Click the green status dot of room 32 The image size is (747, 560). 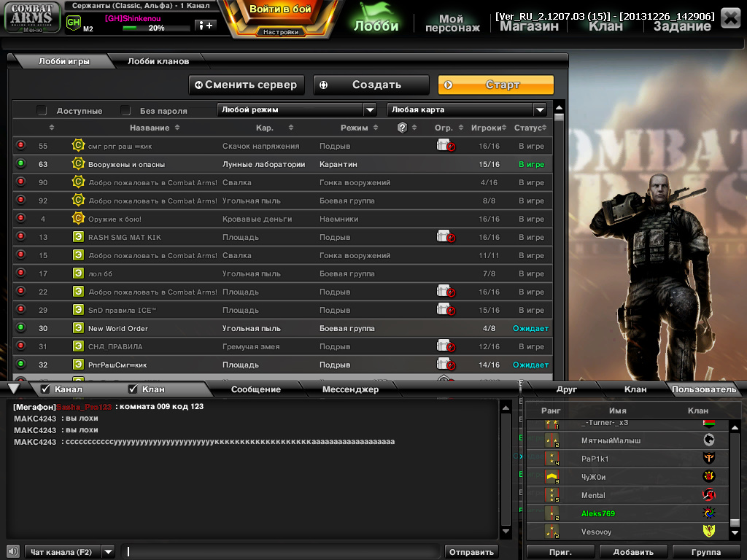pyautogui.click(x=20, y=364)
